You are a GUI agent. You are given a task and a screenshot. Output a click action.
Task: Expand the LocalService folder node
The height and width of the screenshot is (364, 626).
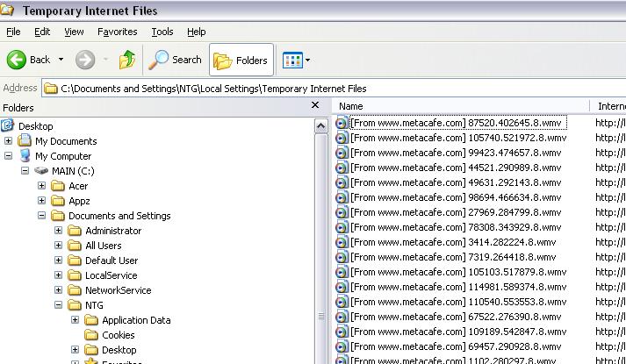(x=58, y=275)
